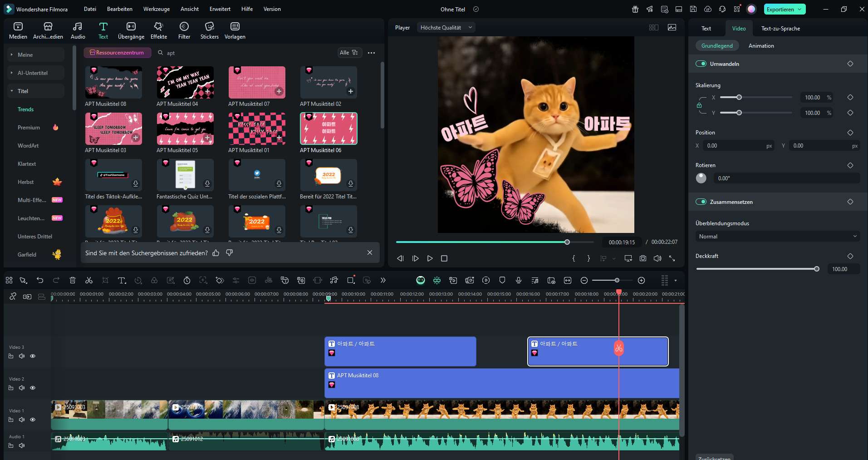Image resolution: width=868 pixels, height=460 pixels.
Task: Toggle the scale aspect ratio lock
Action: (699, 105)
